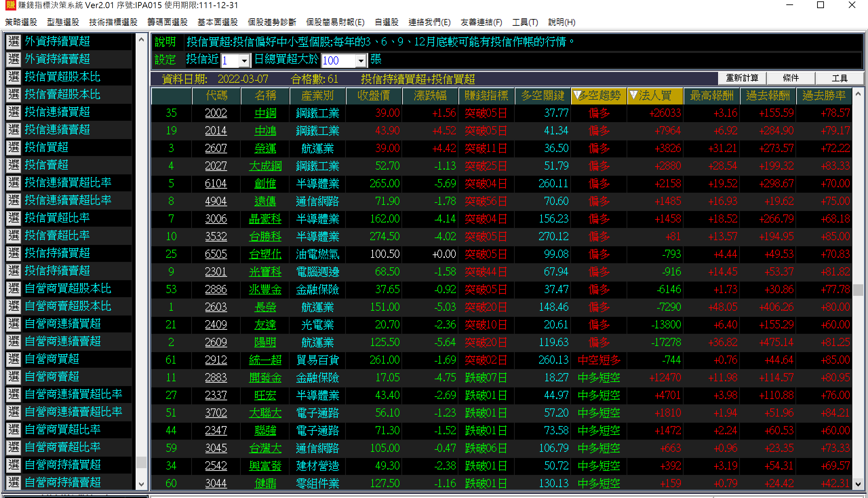This screenshot has height=498, width=868.
Task: Click the 條件 button
Action: [x=791, y=78]
